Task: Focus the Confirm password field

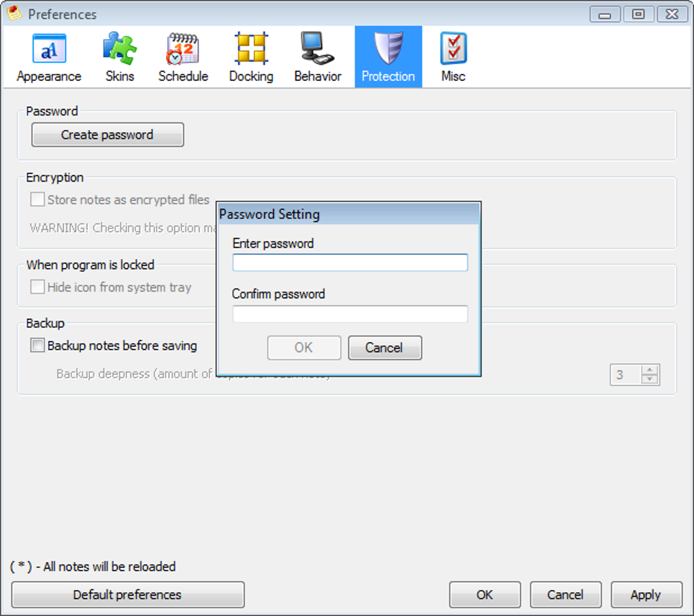Action: pyautogui.click(x=350, y=313)
